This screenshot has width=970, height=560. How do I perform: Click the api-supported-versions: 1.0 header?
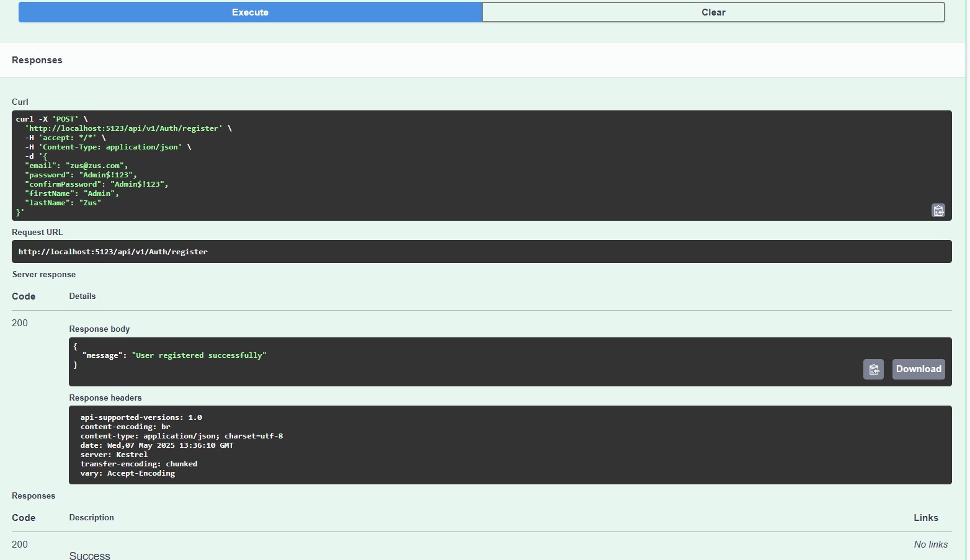(x=141, y=417)
